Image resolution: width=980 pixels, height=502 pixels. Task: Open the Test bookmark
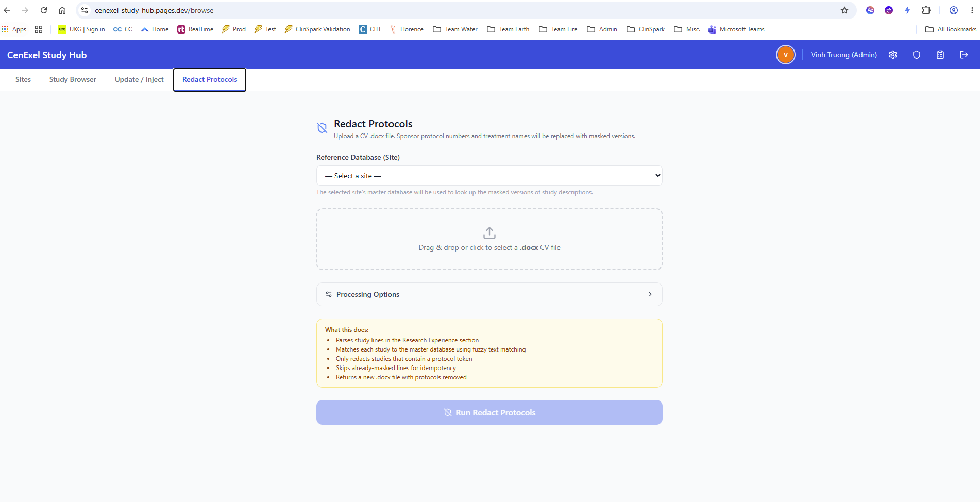(265, 29)
